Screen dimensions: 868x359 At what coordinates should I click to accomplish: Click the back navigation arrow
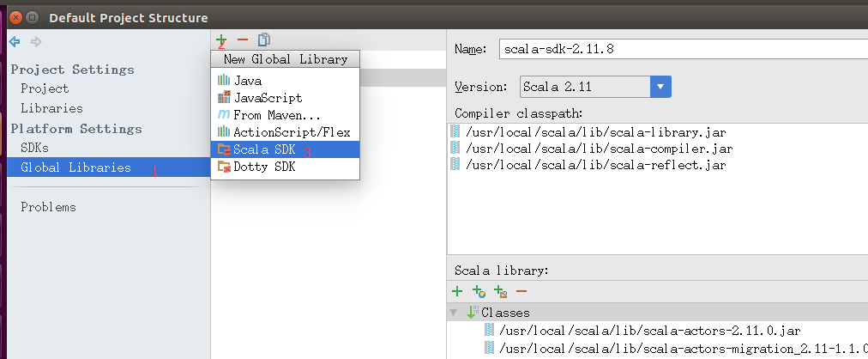point(15,41)
